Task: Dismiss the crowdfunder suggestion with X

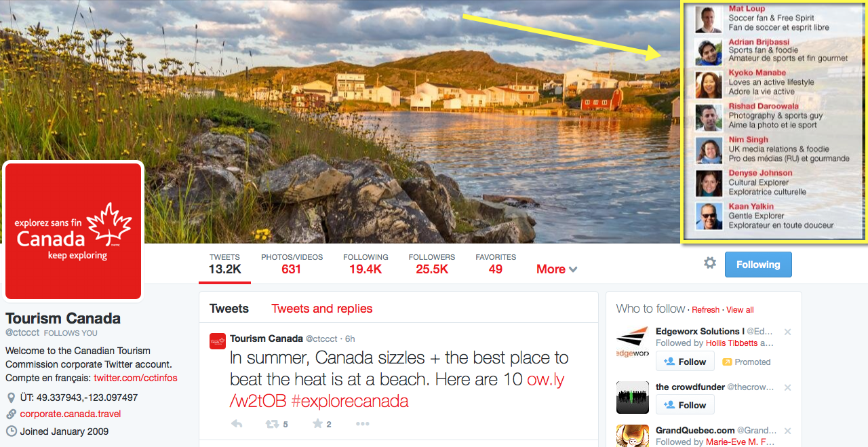Action: [x=787, y=388]
